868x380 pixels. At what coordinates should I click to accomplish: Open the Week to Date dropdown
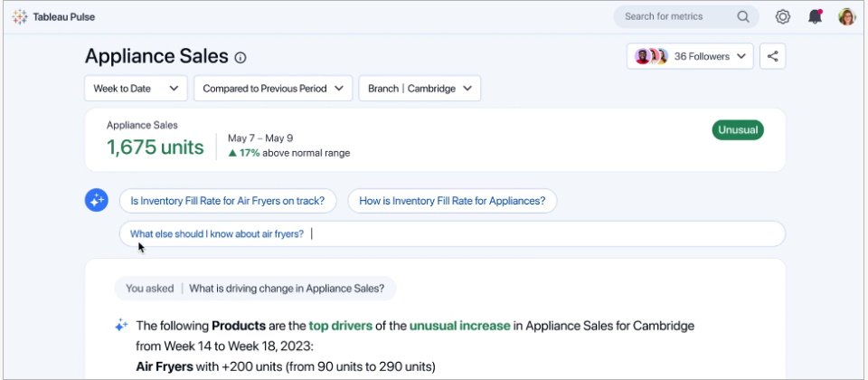tap(136, 89)
